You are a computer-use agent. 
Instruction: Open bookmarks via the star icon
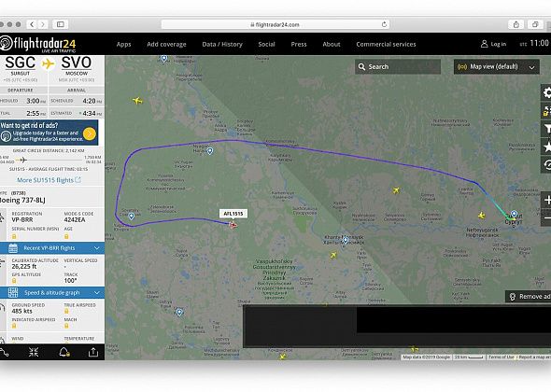coord(546,147)
